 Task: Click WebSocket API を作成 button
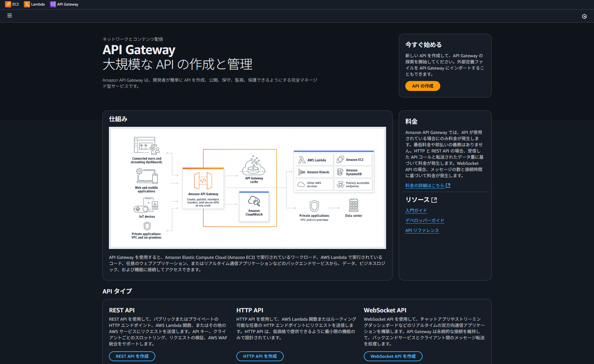pyautogui.click(x=393, y=356)
